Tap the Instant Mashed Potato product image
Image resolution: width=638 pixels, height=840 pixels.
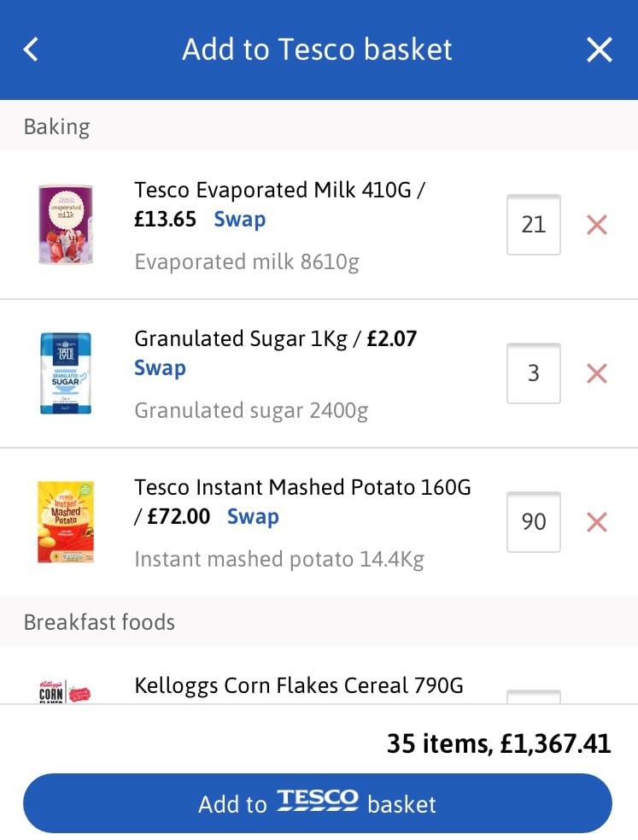tap(66, 522)
